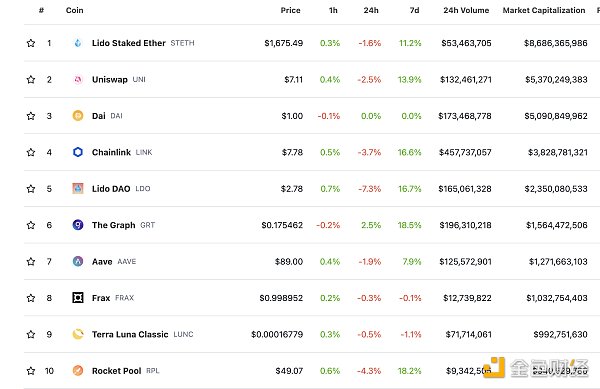Click the Aave ghost logo icon
The width and height of the screenshot is (600, 389).
tap(78, 262)
